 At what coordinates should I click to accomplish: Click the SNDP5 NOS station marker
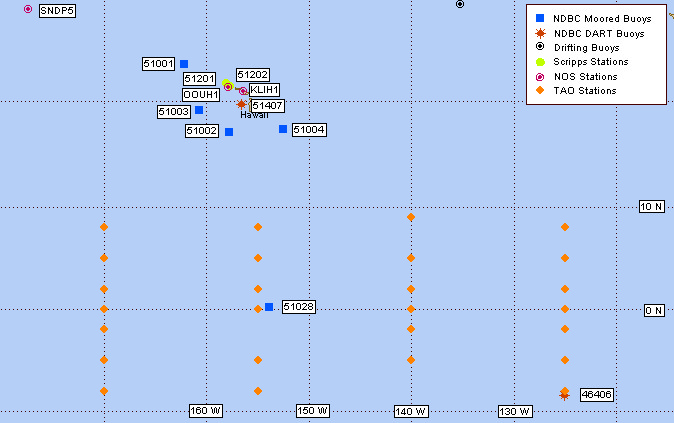tap(28, 9)
